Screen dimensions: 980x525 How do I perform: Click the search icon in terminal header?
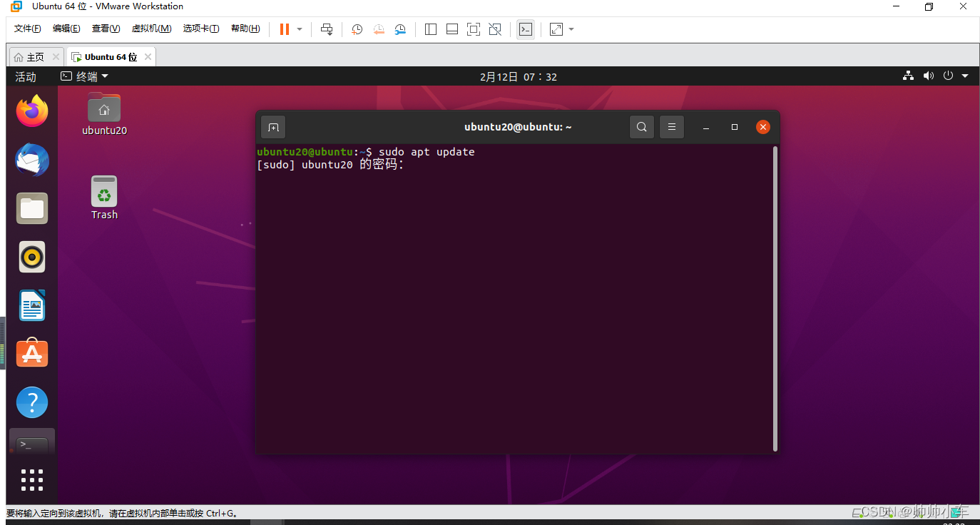coord(642,127)
